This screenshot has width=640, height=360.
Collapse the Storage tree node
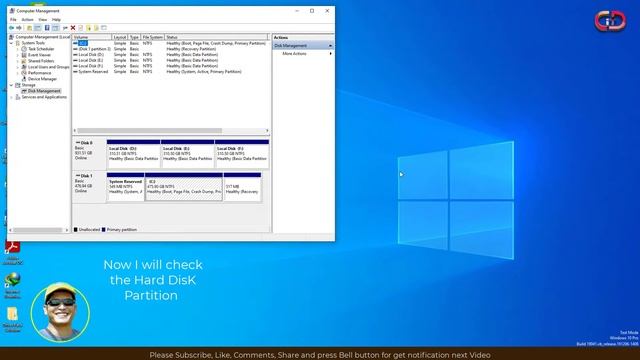[11, 85]
